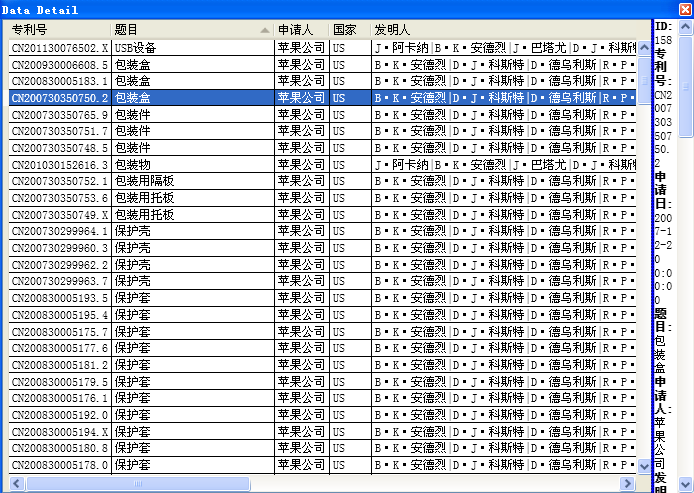Sort by the 申请人 column header
The height and width of the screenshot is (493, 694).
[x=301, y=30]
